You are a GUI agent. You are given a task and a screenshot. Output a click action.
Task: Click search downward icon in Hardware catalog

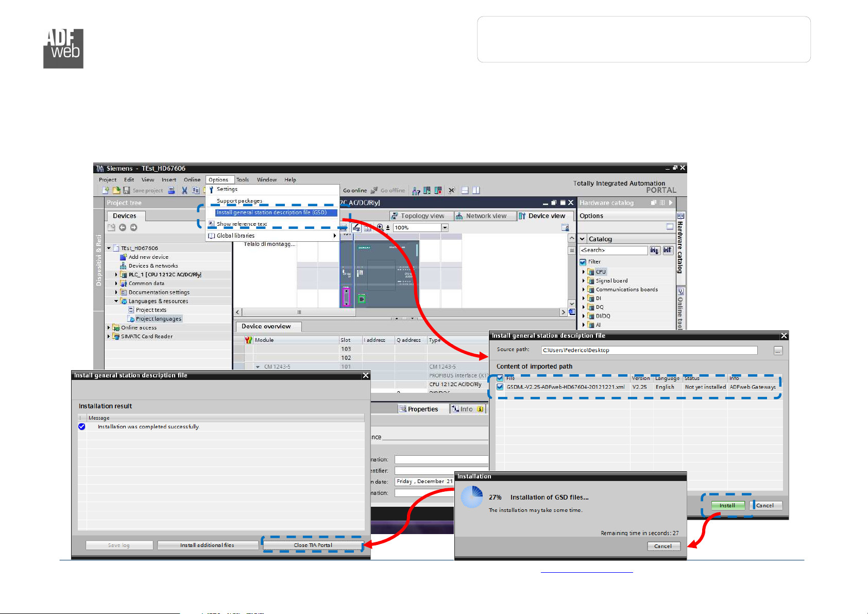pos(655,250)
